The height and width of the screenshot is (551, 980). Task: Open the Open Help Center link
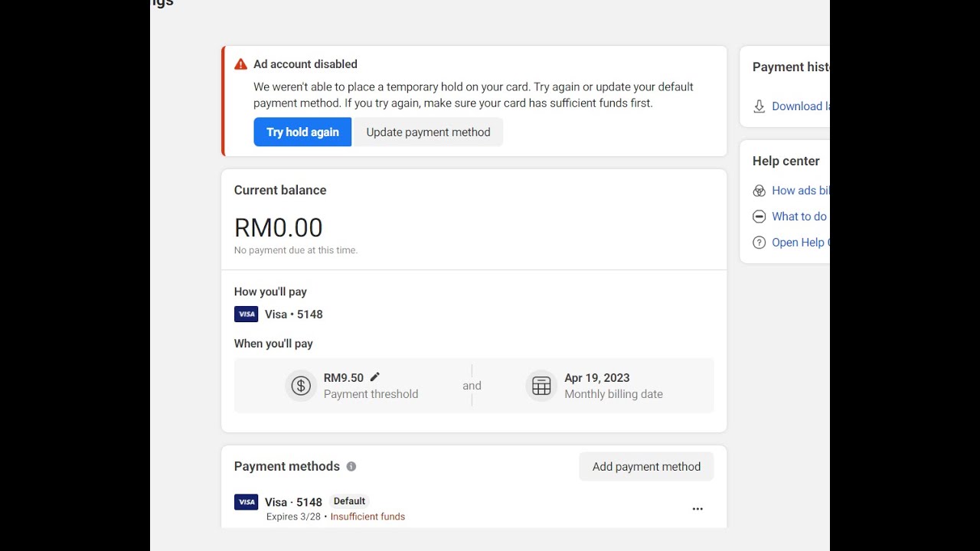[x=801, y=243]
